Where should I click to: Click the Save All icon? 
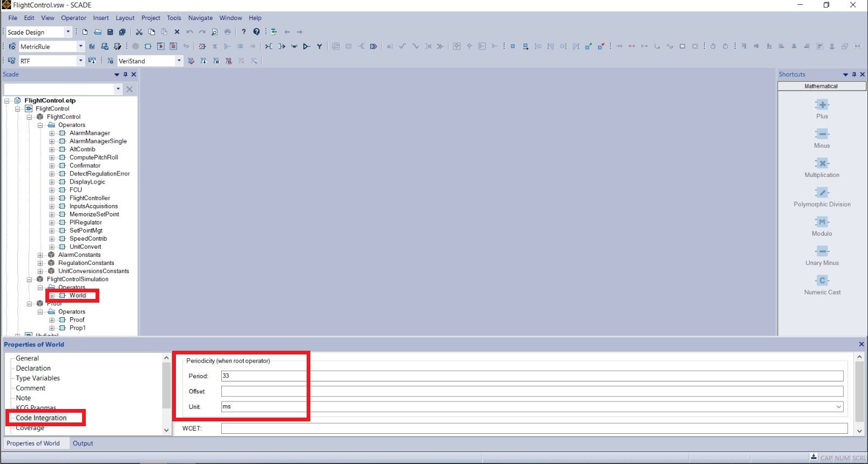click(x=123, y=32)
